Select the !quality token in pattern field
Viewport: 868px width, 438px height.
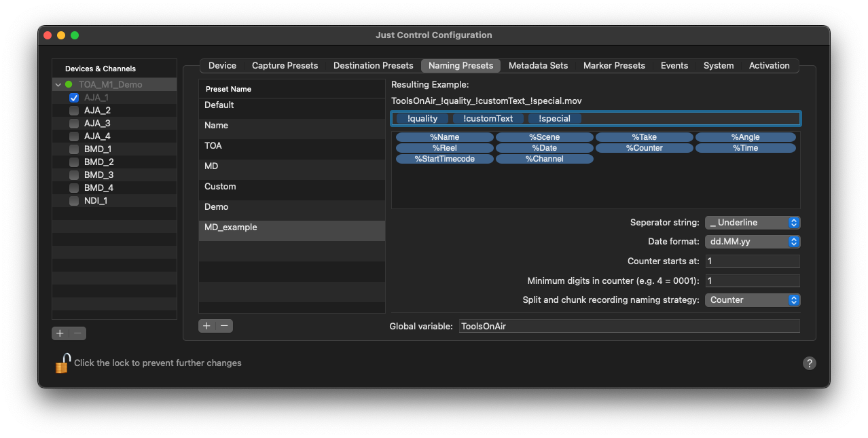point(422,119)
